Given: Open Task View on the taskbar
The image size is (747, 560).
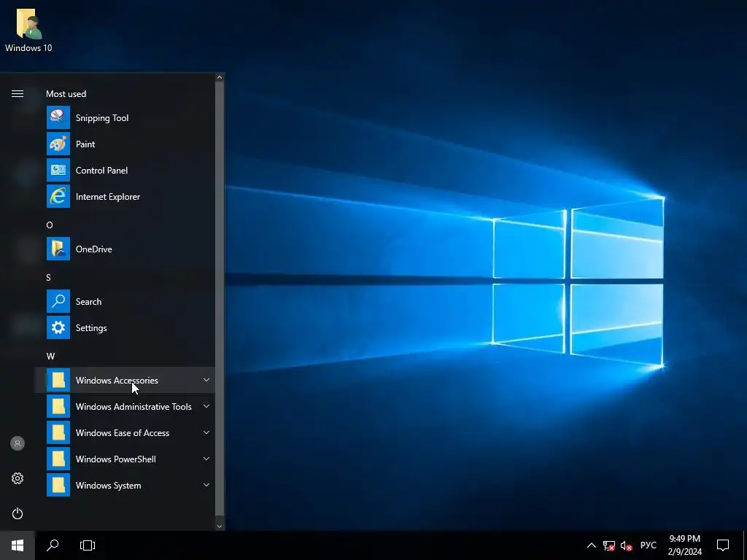Looking at the screenshot, I should coord(88,545).
